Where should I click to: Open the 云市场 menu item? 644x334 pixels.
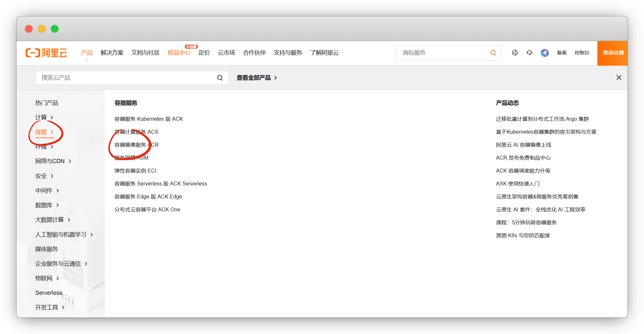click(227, 53)
